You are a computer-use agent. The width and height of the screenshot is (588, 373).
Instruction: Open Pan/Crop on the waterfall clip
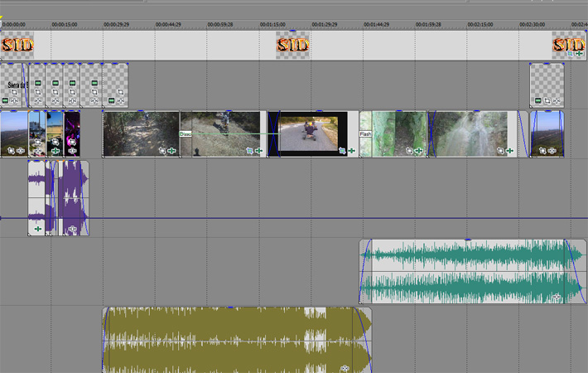[x=502, y=152]
